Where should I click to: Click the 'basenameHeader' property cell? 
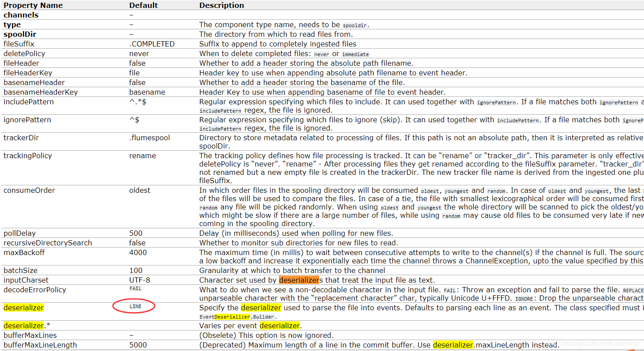34,82
